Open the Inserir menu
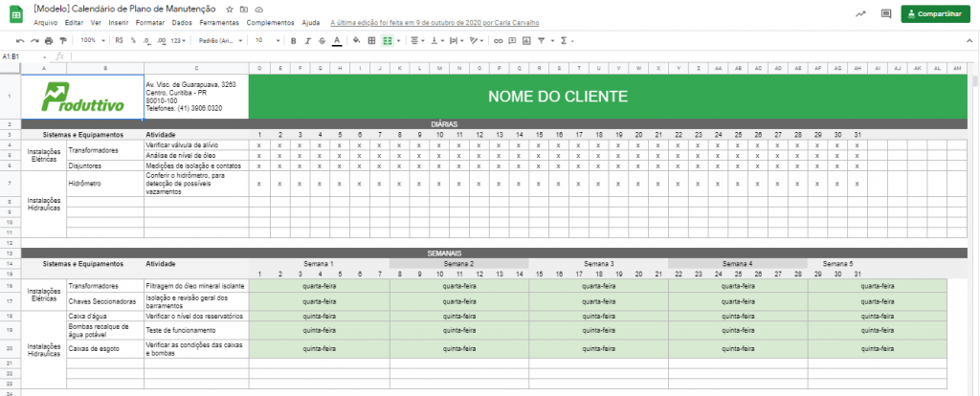This screenshot has height=396, width=980. click(x=118, y=23)
